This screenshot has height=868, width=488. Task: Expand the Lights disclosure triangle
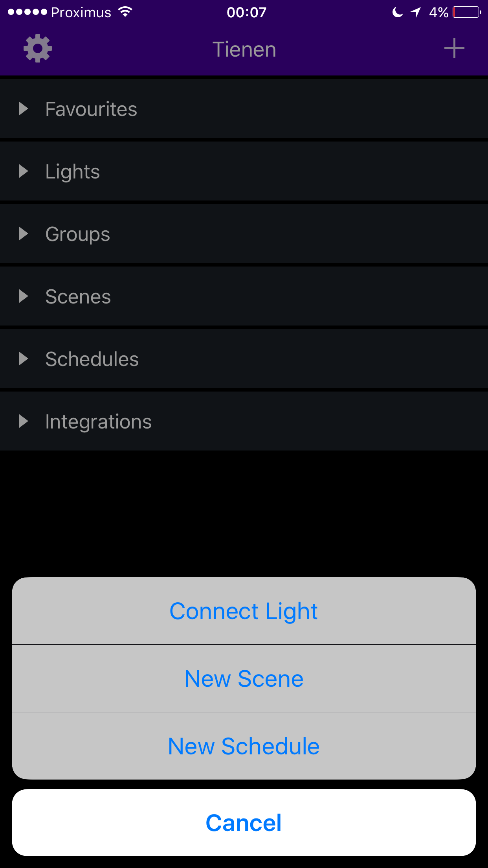pyautogui.click(x=24, y=171)
